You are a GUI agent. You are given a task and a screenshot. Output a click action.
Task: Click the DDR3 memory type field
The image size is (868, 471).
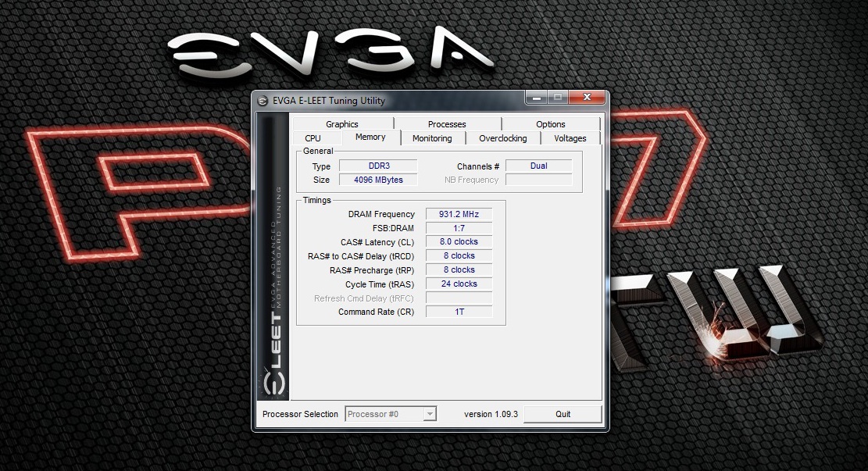(x=378, y=166)
